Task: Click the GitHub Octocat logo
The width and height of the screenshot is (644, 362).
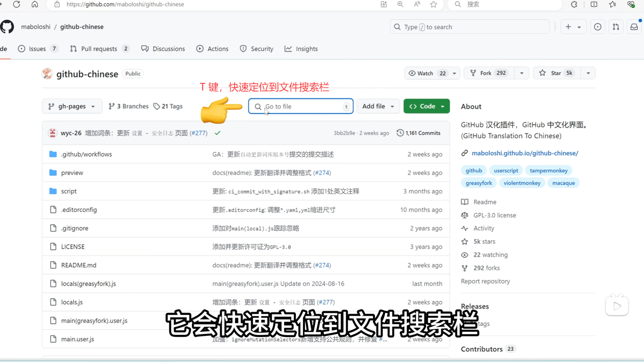Action: [x=7, y=27]
